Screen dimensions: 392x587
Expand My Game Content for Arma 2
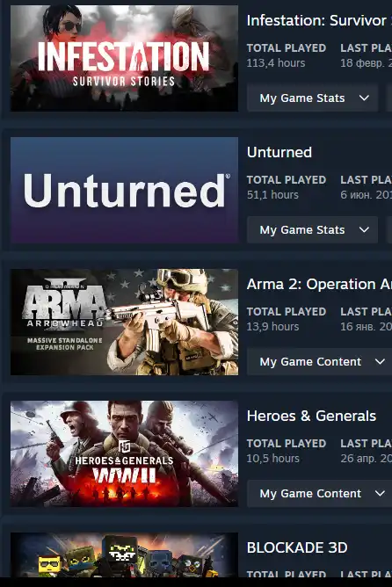coord(319,362)
